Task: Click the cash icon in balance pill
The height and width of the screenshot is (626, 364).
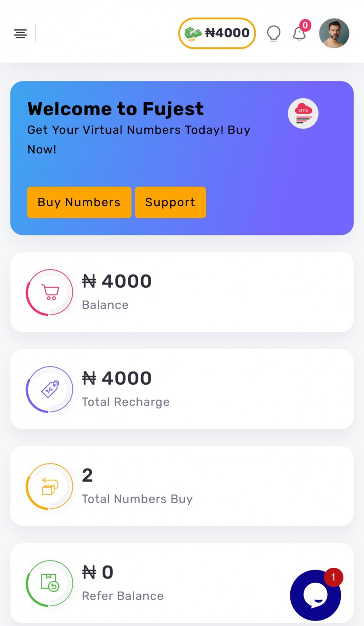Action: point(193,33)
